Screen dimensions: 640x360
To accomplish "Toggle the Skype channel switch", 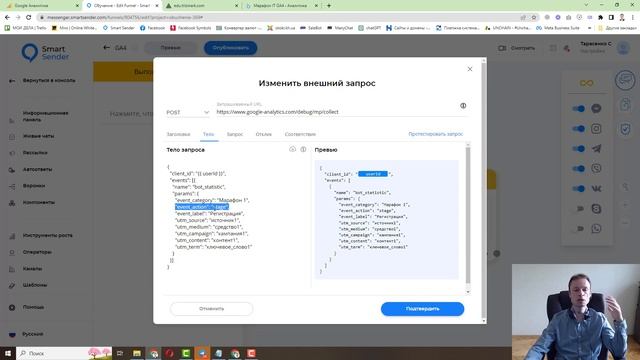I will [578, 209].
